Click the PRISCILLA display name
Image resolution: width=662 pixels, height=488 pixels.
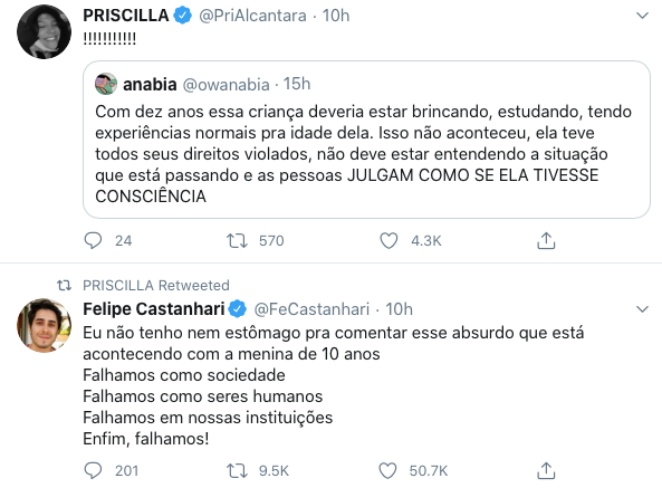(122, 15)
